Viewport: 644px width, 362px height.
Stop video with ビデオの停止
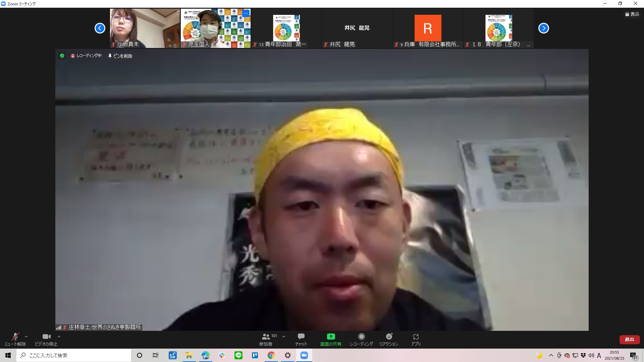(x=46, y=339)
